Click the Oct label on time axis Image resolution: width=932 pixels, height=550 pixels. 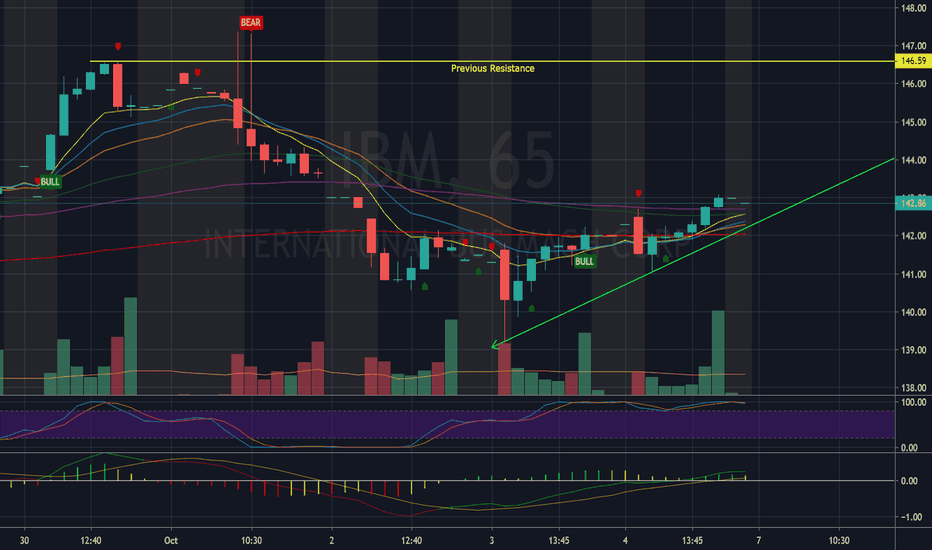171,540
